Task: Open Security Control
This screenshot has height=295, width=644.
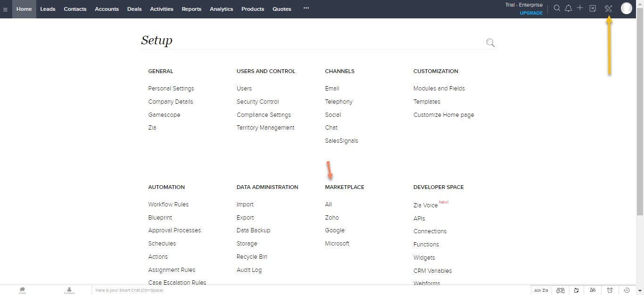Action: pyautogui.click(x=258, y=102)
